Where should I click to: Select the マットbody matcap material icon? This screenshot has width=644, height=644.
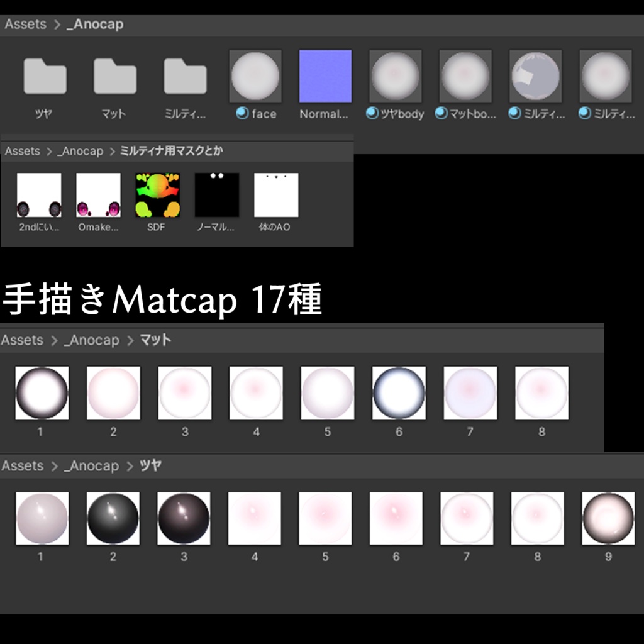[x=465, y=75]
